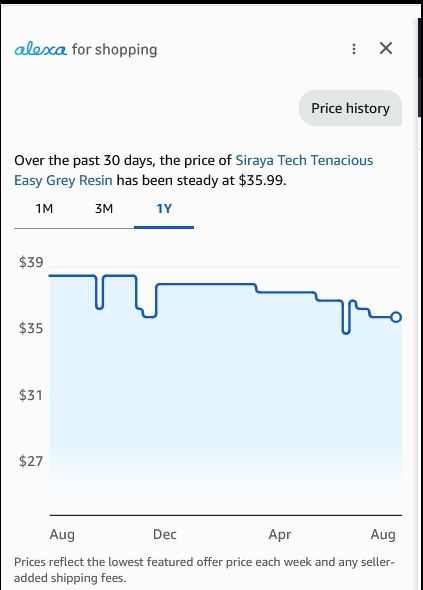
Task: Click the $35 axis label
Action: pyautogui.click(x=31, y=328)
